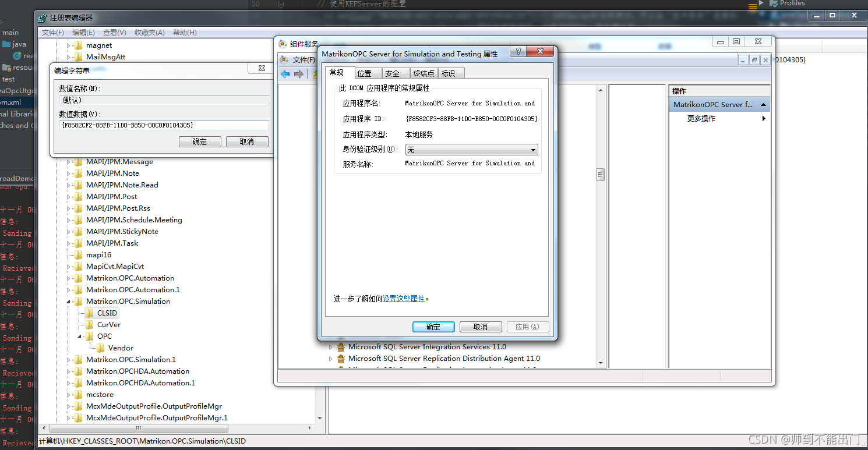Select the Matrikon.OPCHDA.Automation.1 key
This screenshot has width=868, height=450.
click(x=140, y=383)
